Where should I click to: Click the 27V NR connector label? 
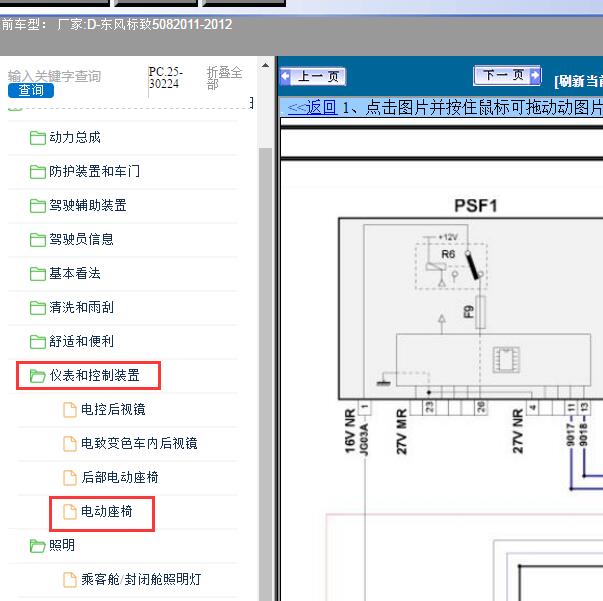click(518, 431)
